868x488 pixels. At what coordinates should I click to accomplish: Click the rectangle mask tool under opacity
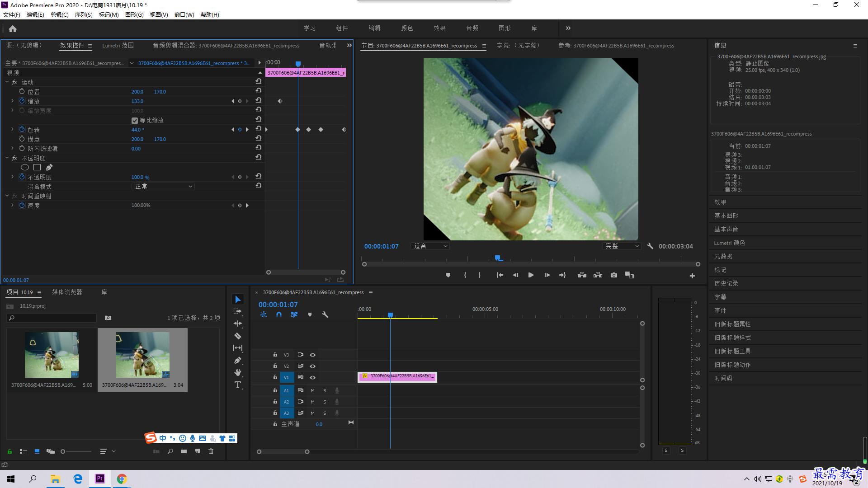tap(37, 168)
